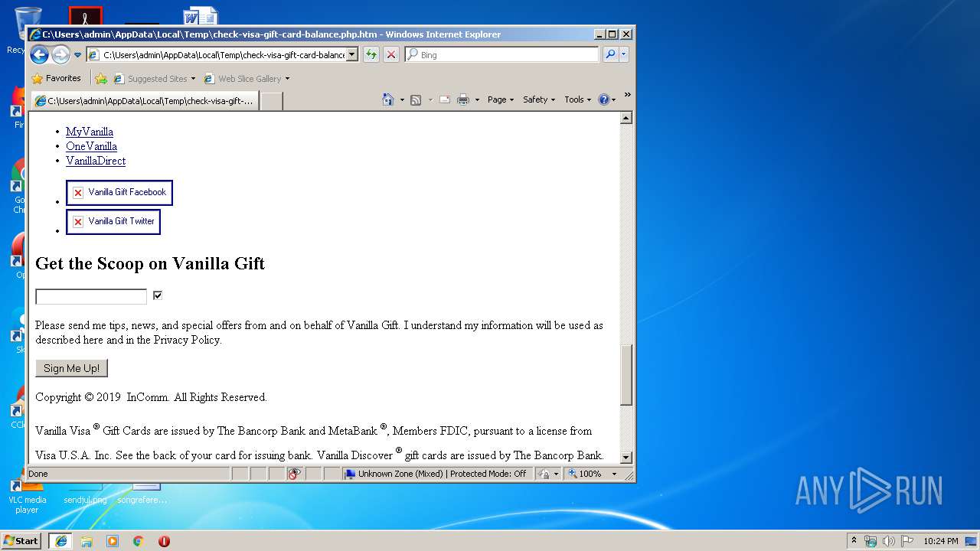980x551 pixels.
Task: Expand the address bar autocomplete dropdown
Action: point(352,55)
